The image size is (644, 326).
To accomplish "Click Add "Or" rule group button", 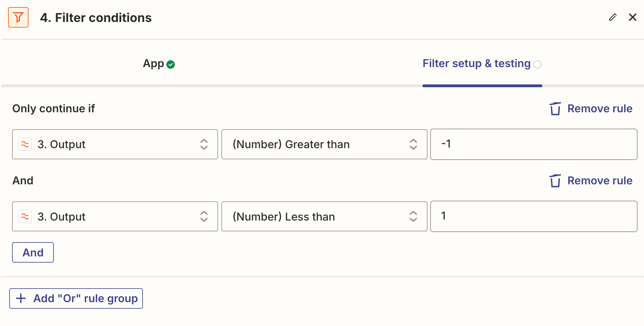I will click(76, 298).
